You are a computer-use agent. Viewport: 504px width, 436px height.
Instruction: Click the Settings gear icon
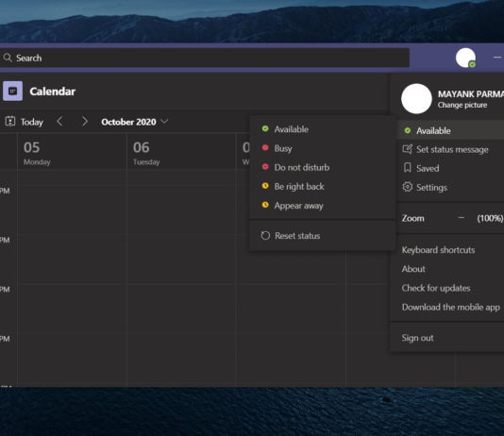point(407,187)
